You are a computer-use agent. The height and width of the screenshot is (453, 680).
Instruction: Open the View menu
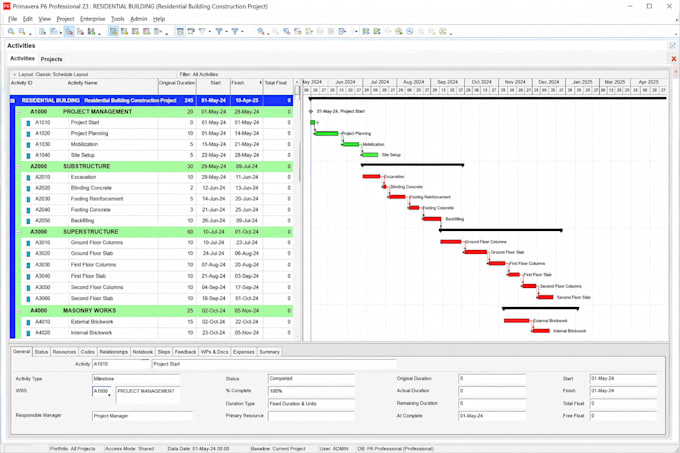pyautogui.click(x=44, y=19)
